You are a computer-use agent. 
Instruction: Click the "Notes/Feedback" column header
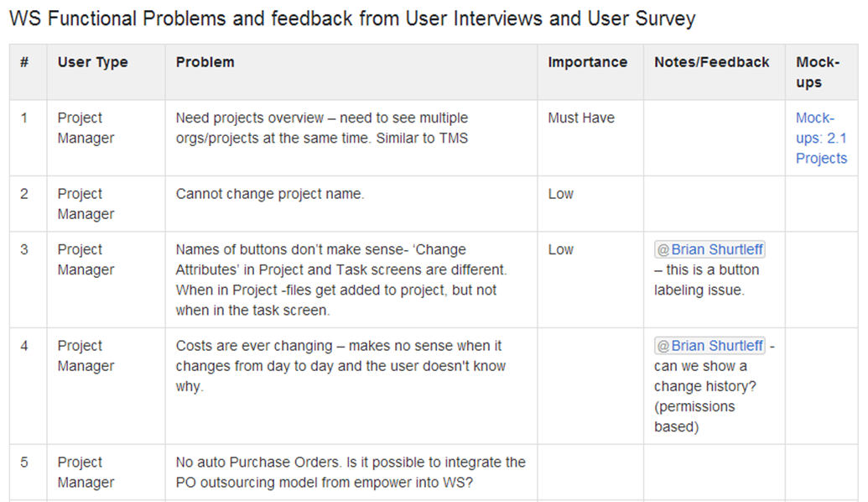pos(711,62)
